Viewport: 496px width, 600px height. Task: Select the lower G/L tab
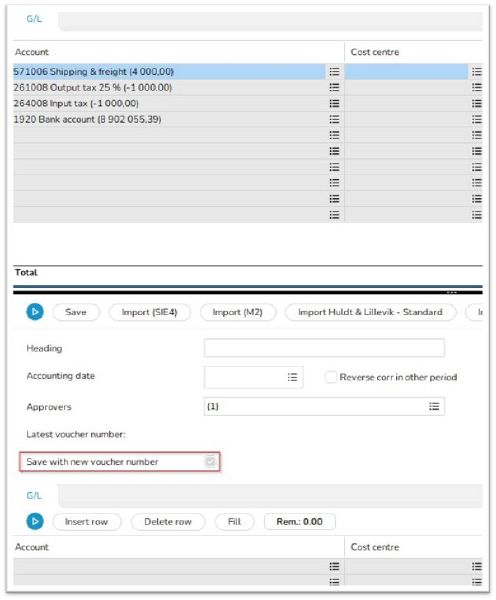[x=34, y=496]
